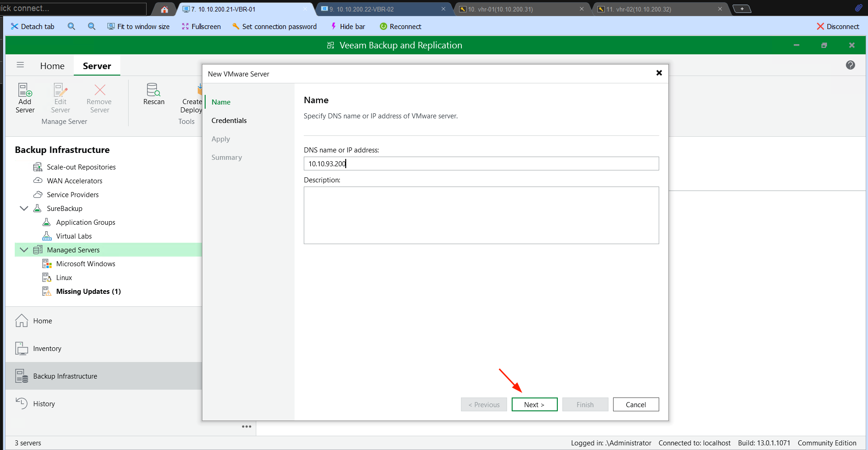Click Detach tab in the toolbar

(32, 26)
